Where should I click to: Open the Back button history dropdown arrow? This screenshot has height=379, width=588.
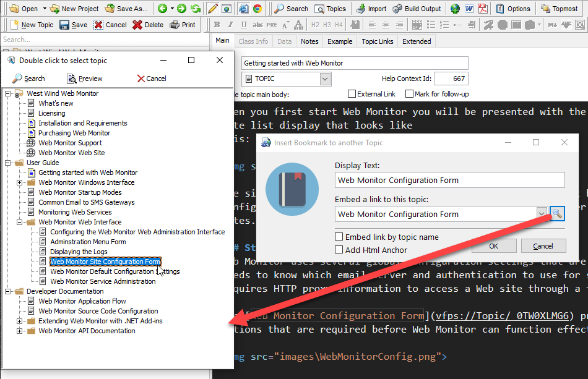click(x=172, y=8)
